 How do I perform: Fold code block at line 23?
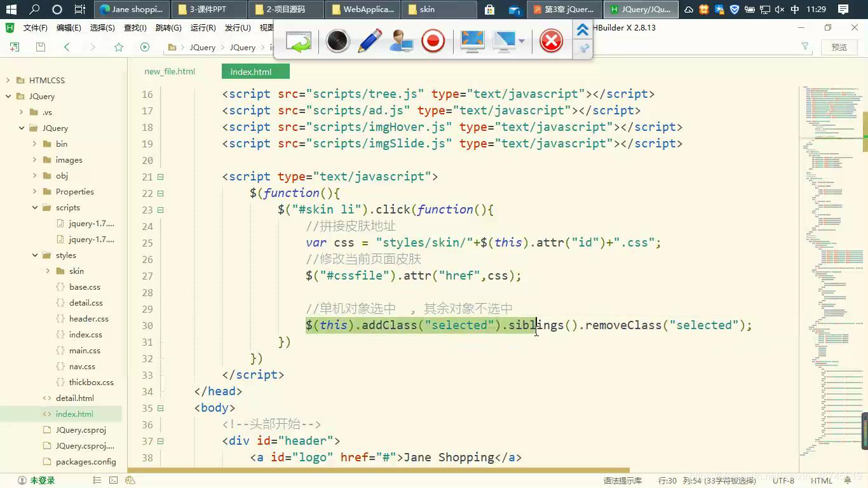pos(160,210)
